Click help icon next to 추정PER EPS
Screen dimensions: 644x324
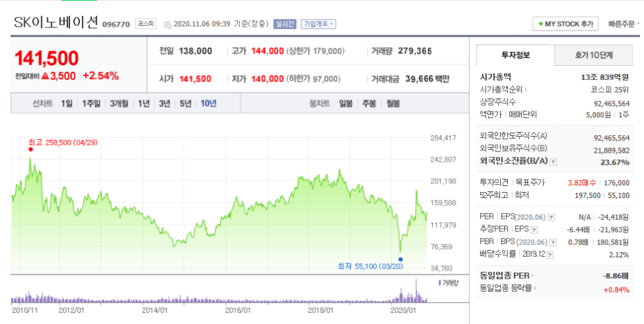534,229
